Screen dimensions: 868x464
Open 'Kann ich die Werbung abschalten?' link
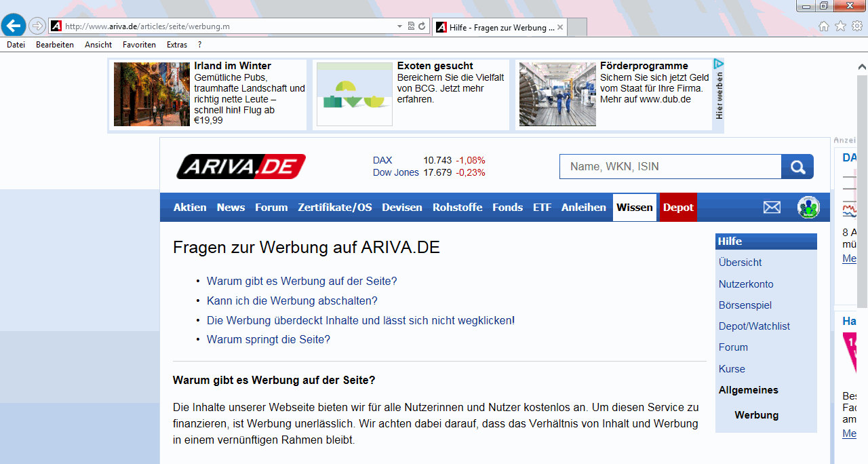tap(292, 301)
